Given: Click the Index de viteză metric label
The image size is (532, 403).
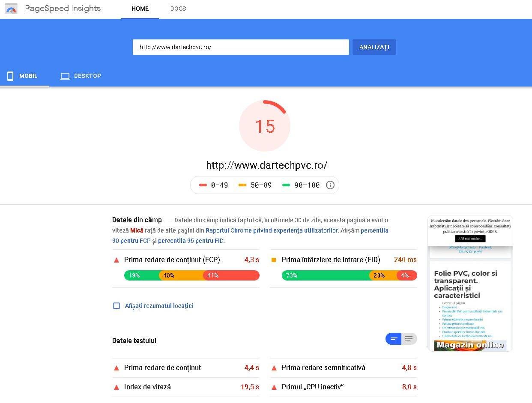Looking at the screenshot, I should coord(147,387).
